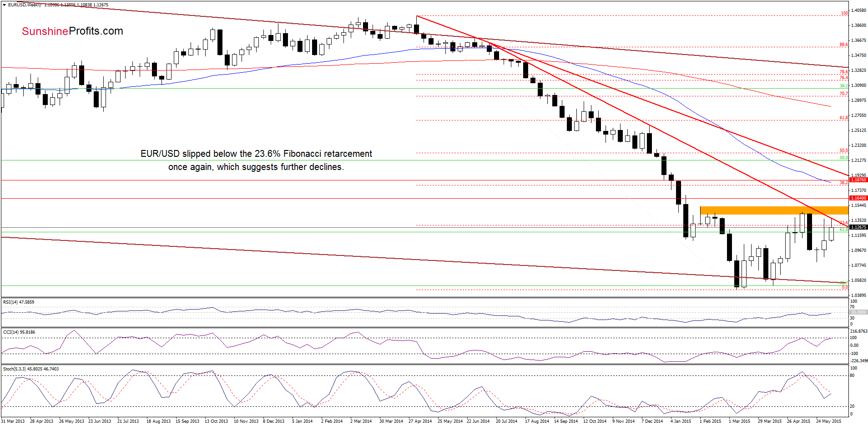Click the 1.05820 price axis label

858,280
